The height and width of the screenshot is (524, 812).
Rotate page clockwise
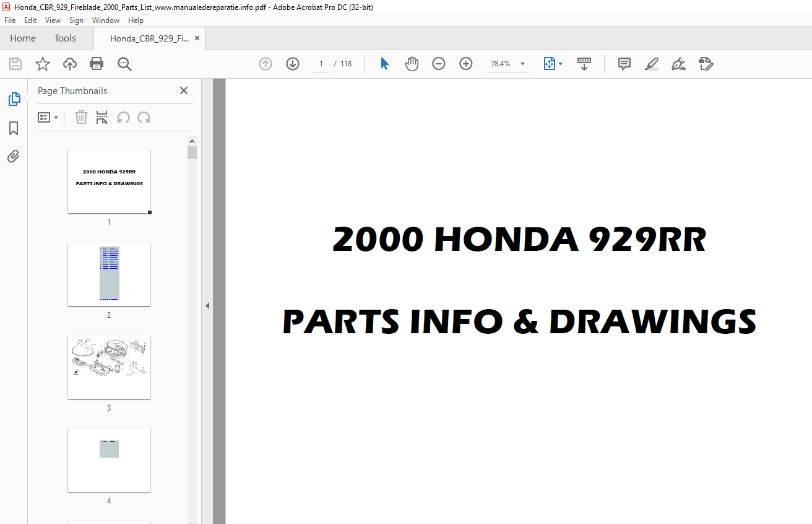(x=144, y=117)
